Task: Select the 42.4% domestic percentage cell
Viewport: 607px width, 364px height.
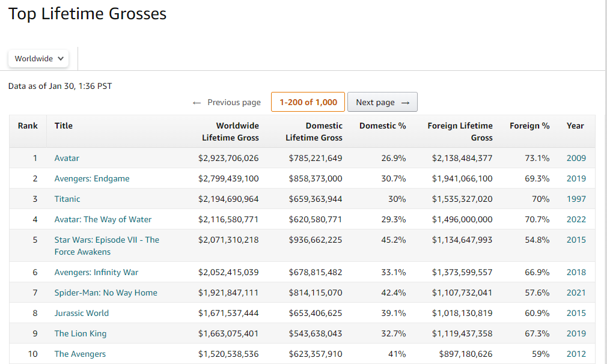Action: [394, 293]
